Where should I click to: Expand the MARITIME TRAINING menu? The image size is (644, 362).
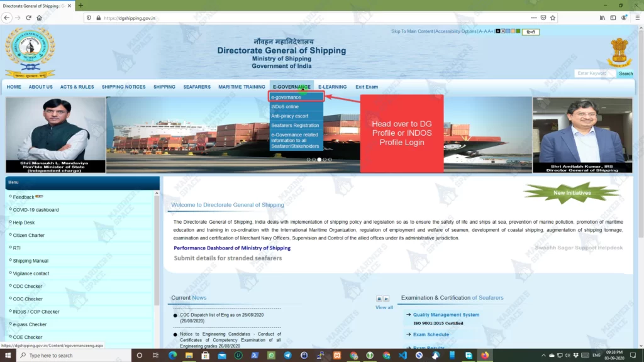pos(241,87)
